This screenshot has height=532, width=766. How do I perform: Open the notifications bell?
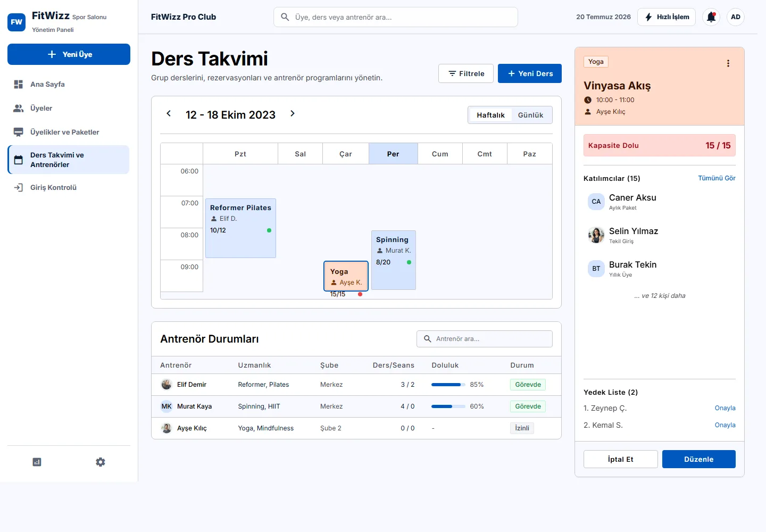[x=711, y=17]
